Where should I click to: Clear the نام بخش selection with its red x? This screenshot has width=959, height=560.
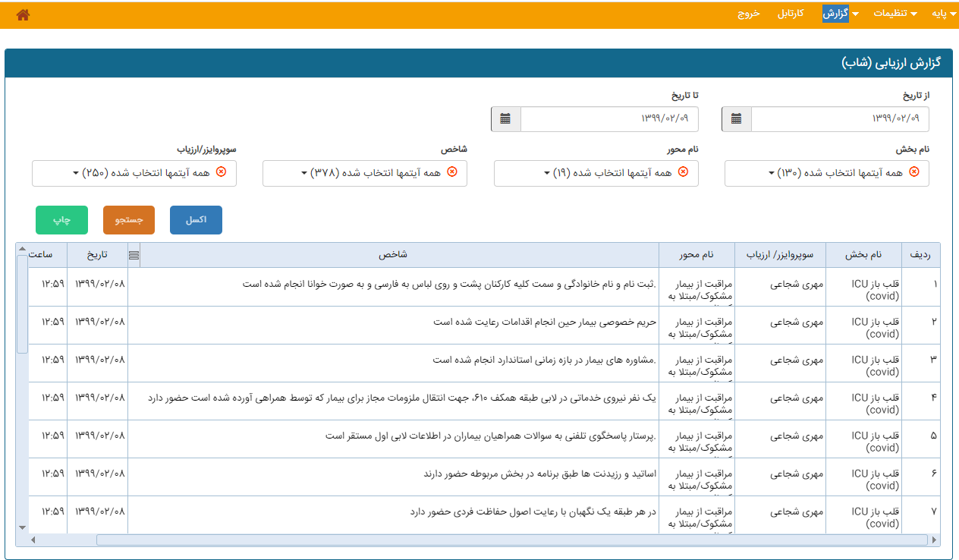[x=913, y=172]
